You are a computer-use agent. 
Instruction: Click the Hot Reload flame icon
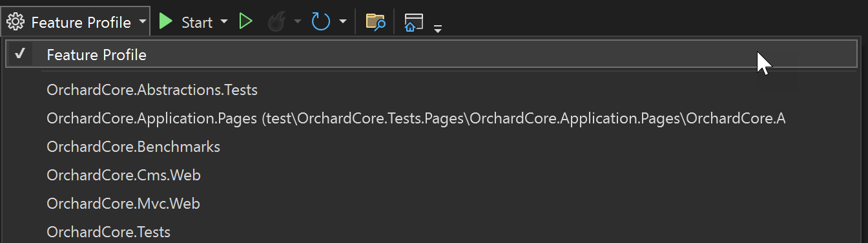point(277,23)
